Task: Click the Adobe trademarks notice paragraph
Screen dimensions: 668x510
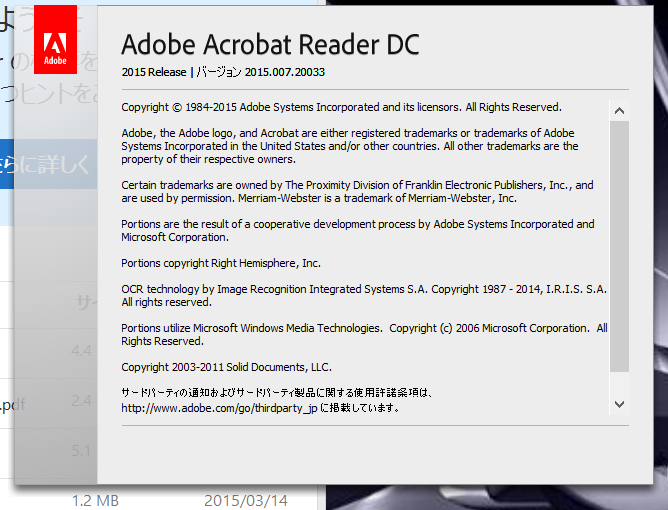Action: [349, 146]
